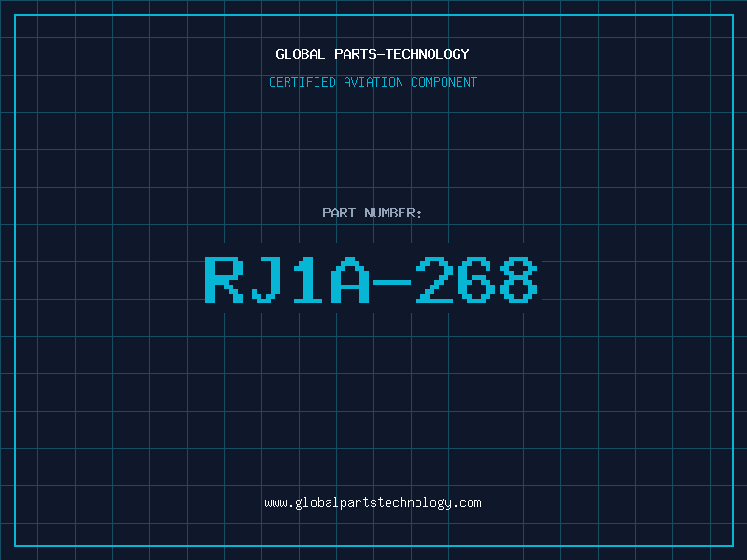
Task: Select the word COMPONENT in the subtitle
Action: (x=444, y=82)
